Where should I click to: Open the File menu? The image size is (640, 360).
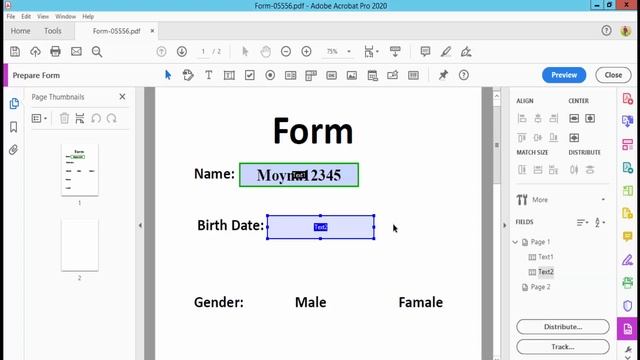click(x=11, y=16)
